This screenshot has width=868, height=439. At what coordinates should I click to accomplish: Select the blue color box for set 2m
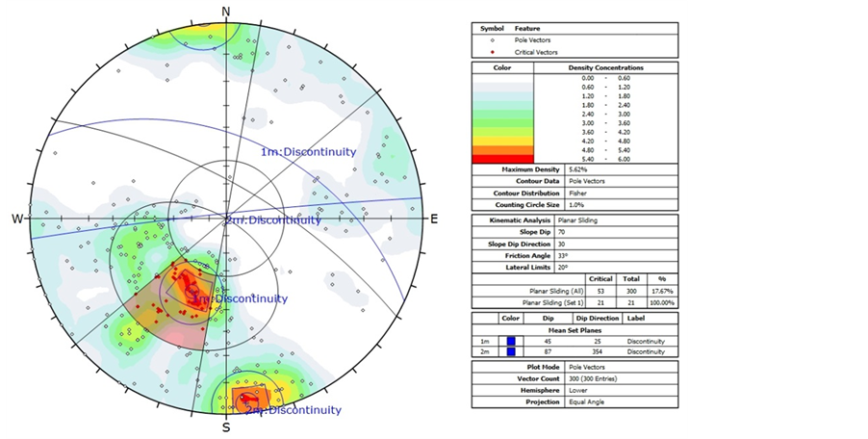511,352
